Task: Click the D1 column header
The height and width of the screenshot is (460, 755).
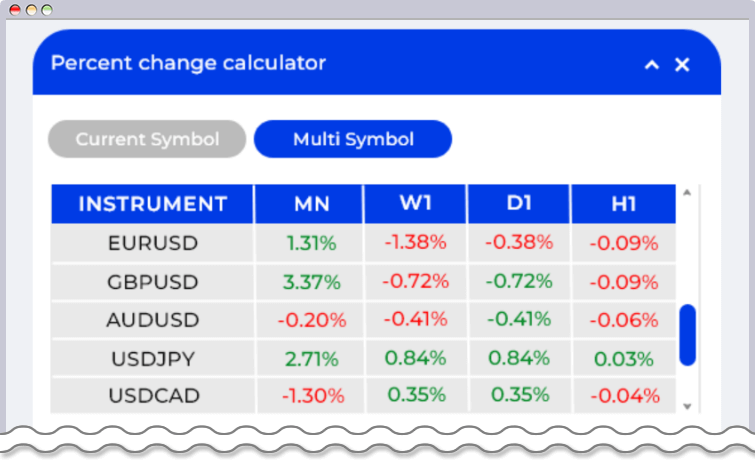Action: click(x=518, y=204)
